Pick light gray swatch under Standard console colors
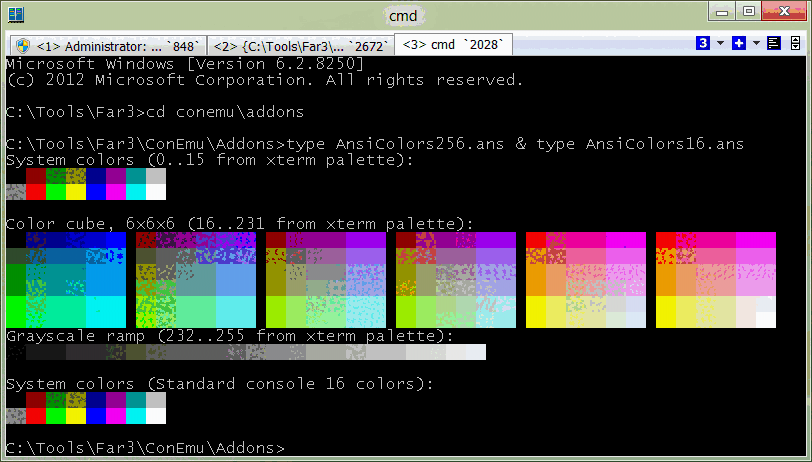Screen dimensions: 812x462 [156, 400]
